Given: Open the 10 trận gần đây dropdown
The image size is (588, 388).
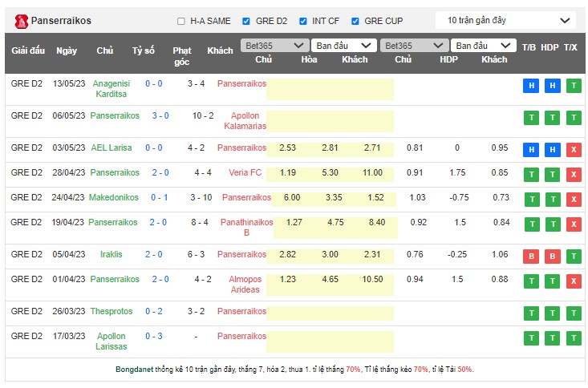Looking at the screenshot, I should point(506,20).
